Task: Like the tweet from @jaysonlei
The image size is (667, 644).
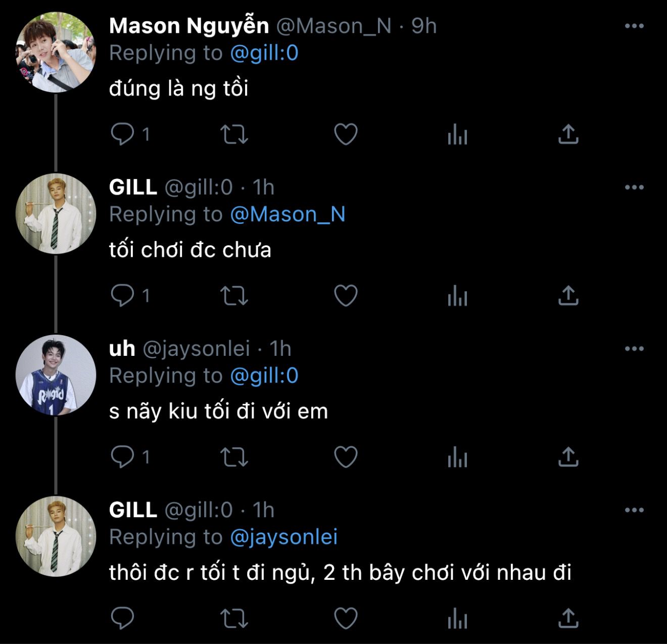Action: point(346,457)
